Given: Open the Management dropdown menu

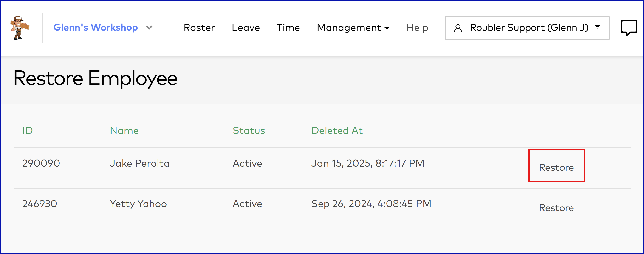Looking at the screenshot, I should [x=353, y=28].
